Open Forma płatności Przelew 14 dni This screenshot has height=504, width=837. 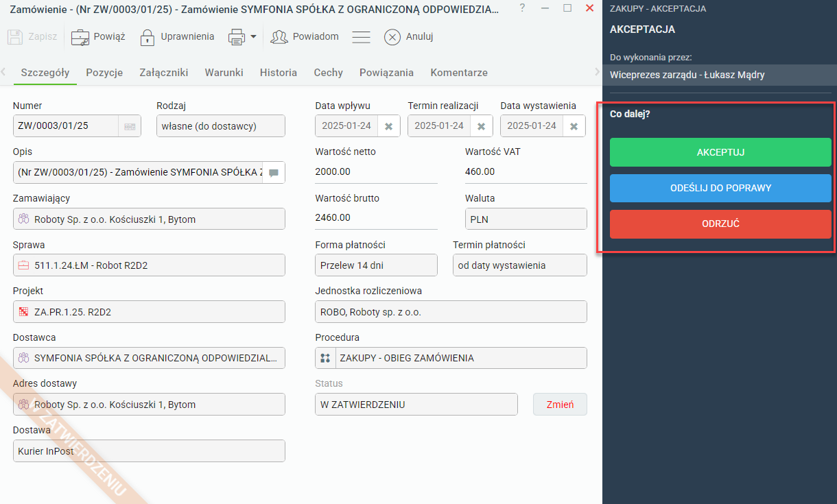point(376,265)
